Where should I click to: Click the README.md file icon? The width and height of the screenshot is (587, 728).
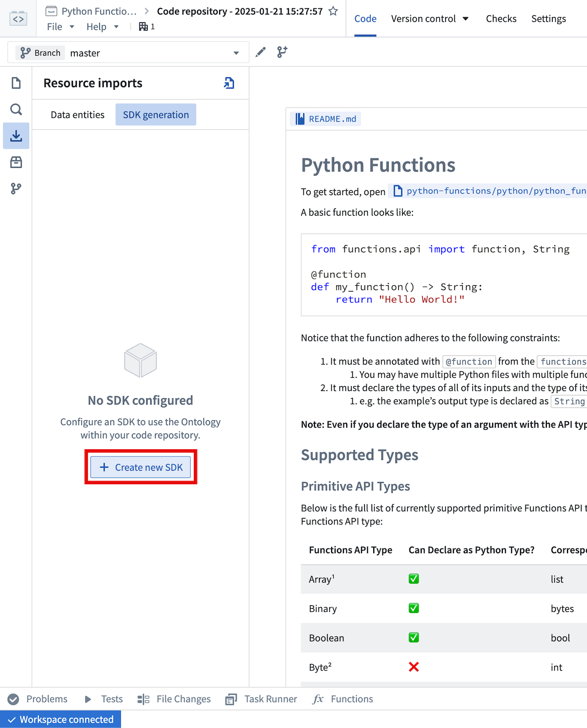pos(300,119)
